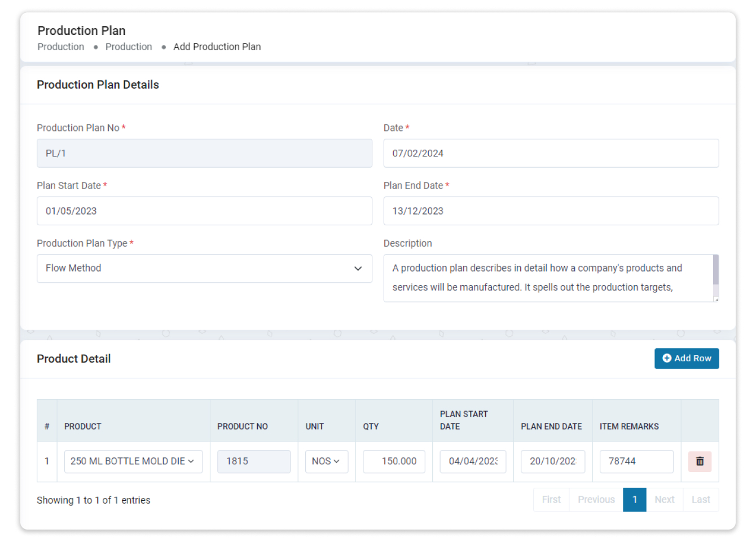Go to the Last page of entries
This screenshot has height=542, width=756.
701,500
